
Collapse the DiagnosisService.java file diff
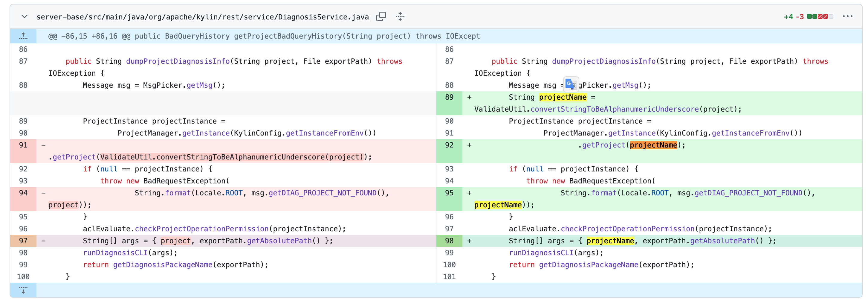pyautogui.click(x=24, y=16)
